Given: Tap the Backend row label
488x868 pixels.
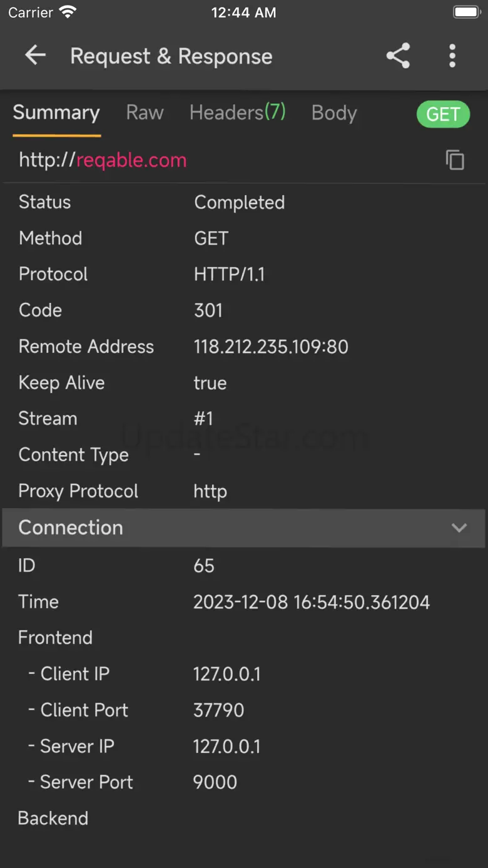Looking at the screenshot, I should coord(53,819).
